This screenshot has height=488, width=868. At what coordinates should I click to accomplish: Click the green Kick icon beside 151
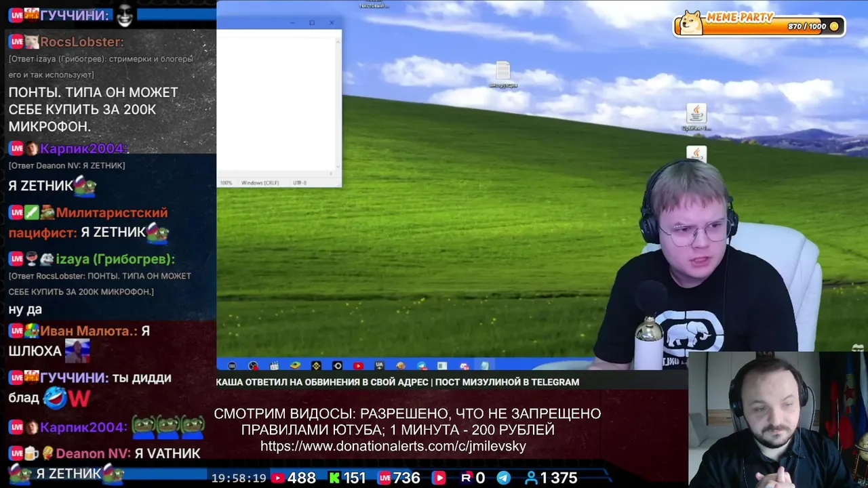coord(334,478)
